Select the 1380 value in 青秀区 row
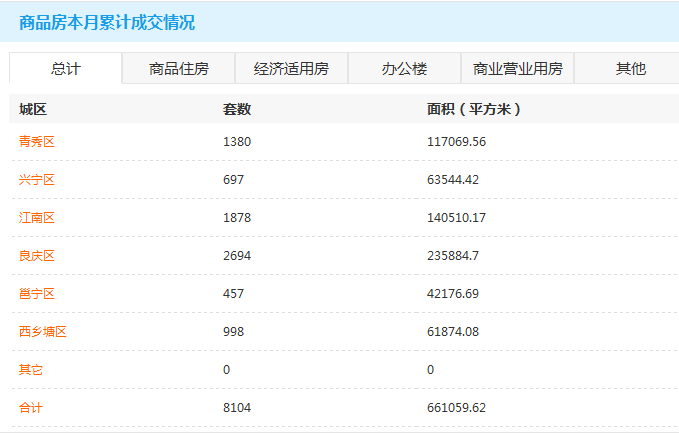 tap(237, 142)
